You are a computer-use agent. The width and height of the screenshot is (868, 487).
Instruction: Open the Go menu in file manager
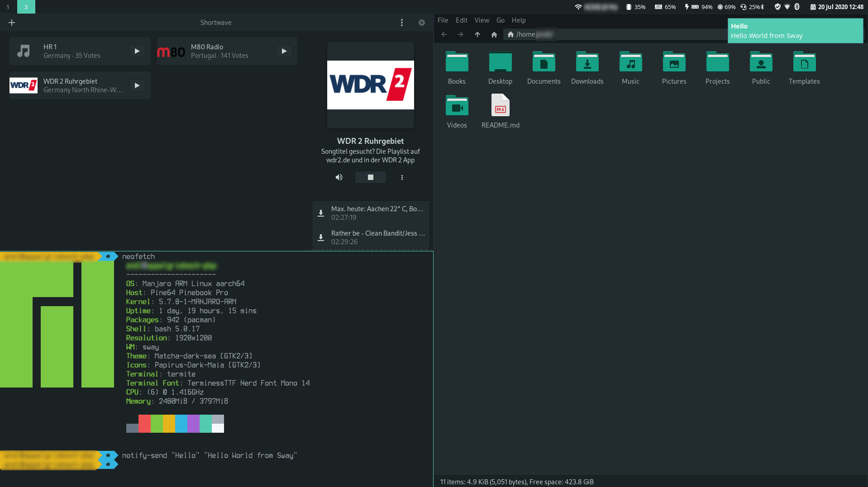click(501, 20)
